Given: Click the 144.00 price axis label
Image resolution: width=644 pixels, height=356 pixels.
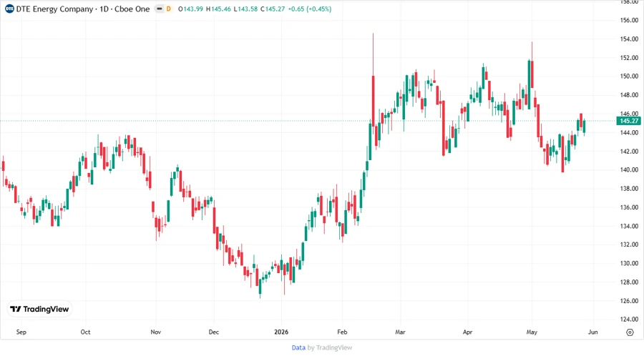Looking at the screenshot, I should click(x=629, y=132).
